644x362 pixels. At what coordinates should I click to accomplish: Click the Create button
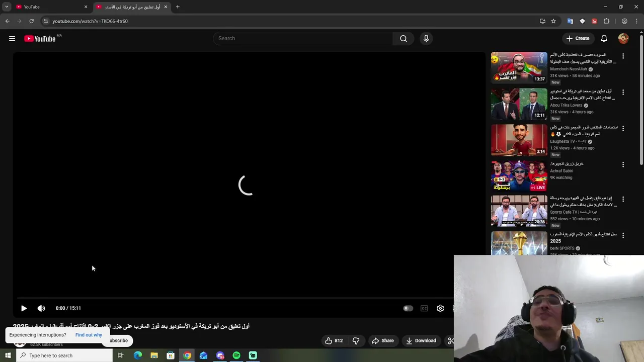pyautogui.click(x=577, y=39)
